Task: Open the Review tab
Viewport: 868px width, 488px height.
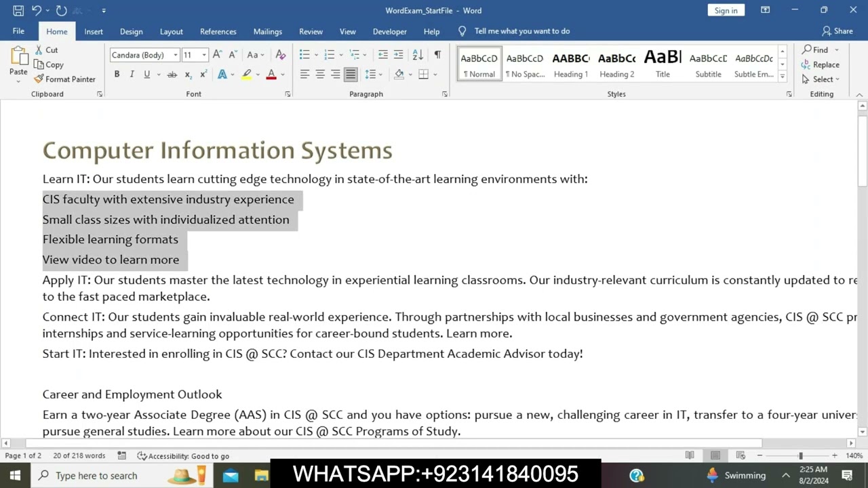Action: pos(311,31)
